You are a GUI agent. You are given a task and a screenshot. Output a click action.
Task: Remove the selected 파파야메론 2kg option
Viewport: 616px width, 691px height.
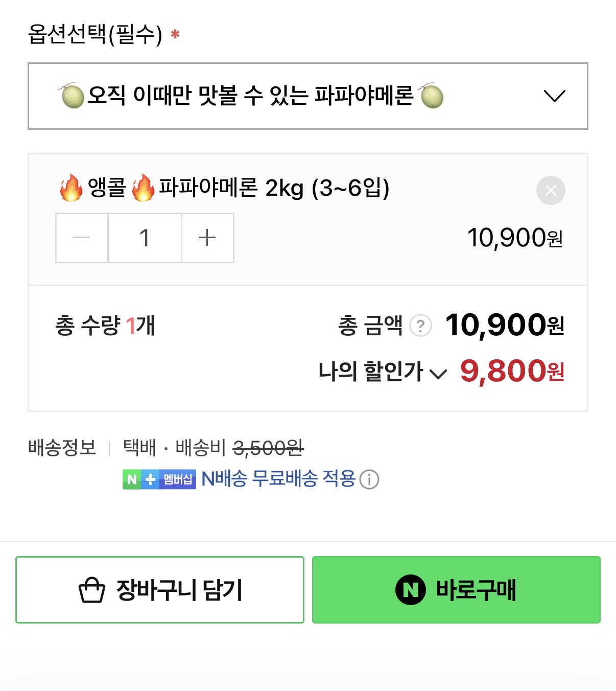click(551, 191)
